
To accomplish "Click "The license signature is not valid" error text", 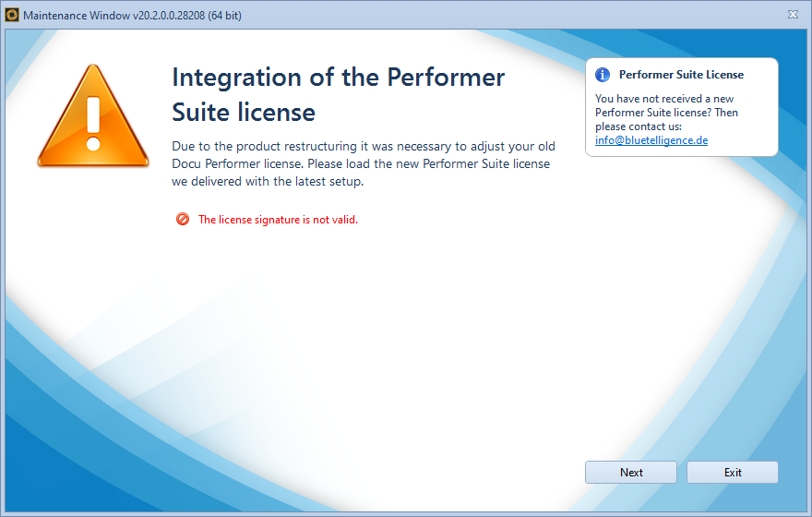I will pos(278,220).
